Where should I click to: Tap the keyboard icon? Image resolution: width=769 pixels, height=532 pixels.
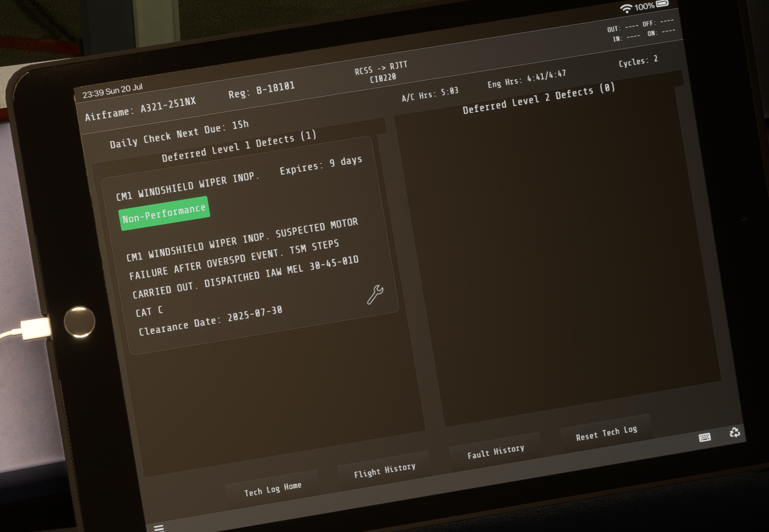click(705, 437)
